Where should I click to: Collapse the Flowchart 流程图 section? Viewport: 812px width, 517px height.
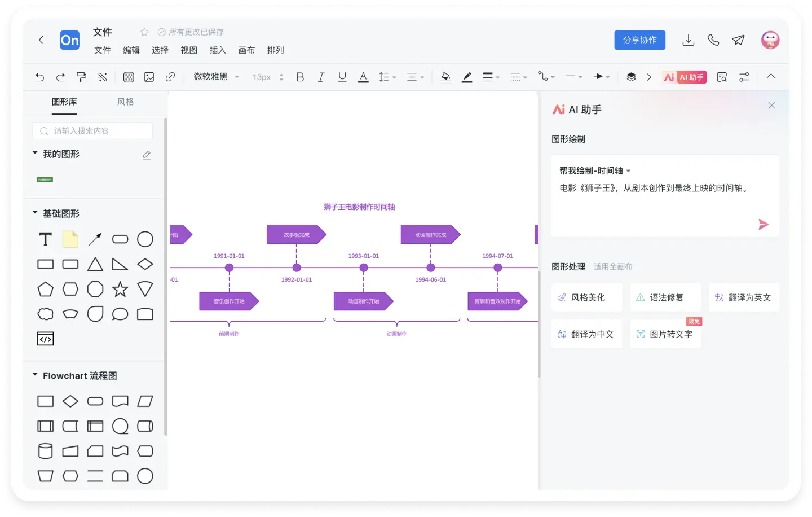35,375
